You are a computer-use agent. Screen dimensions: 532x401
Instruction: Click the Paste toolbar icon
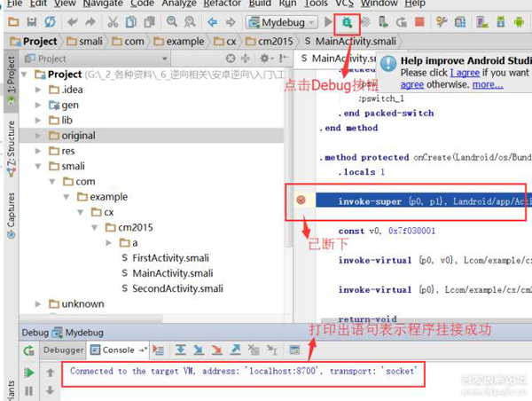pyautogui.click(x=149, y=22)
